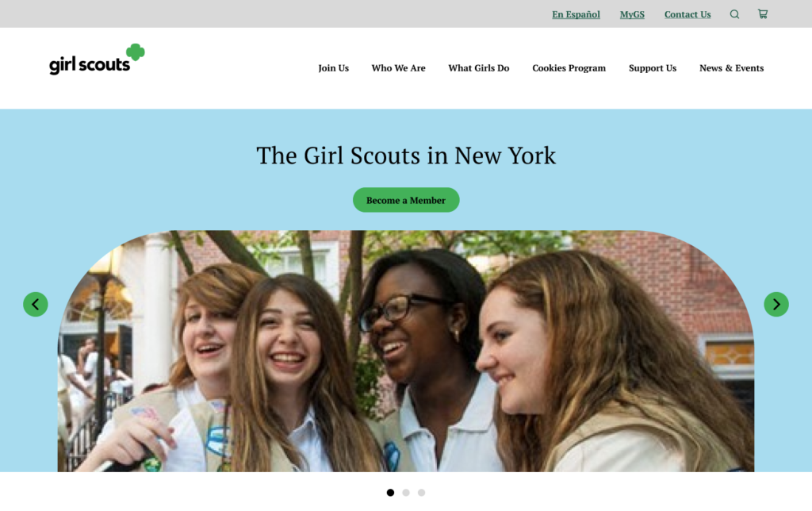The image size is (812, 511).
Task: Click the Girl Scouts trefoil logo
Action: tap(97, 60)
